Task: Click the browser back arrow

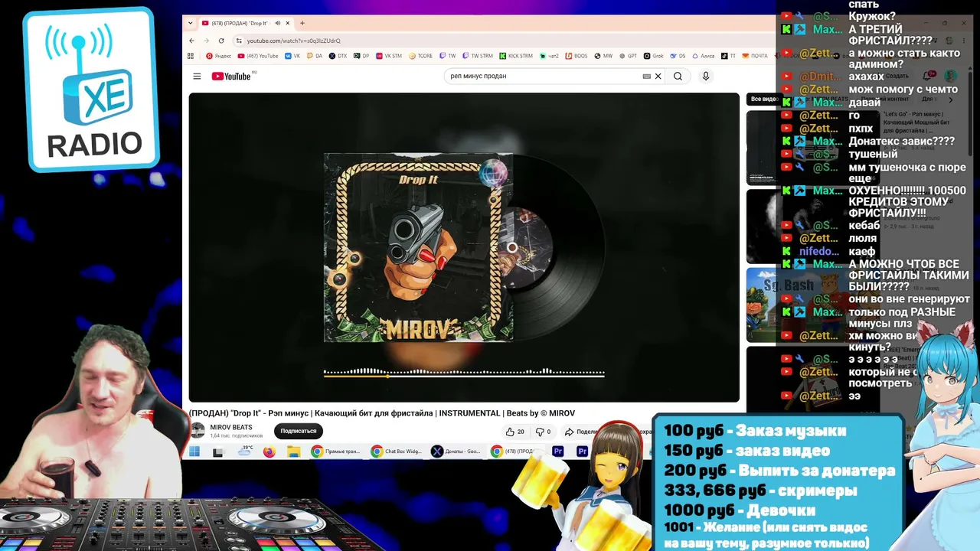Action: [193, 41]
